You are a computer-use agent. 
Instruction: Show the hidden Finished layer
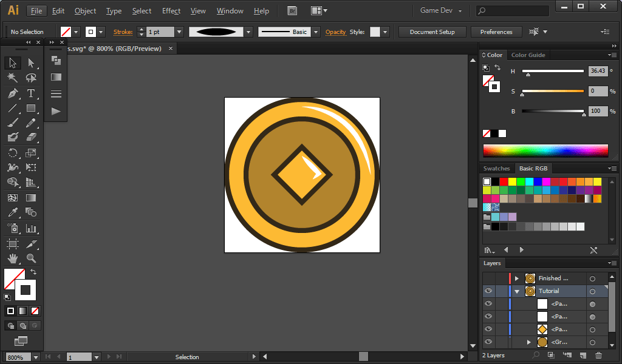[488, 278]
